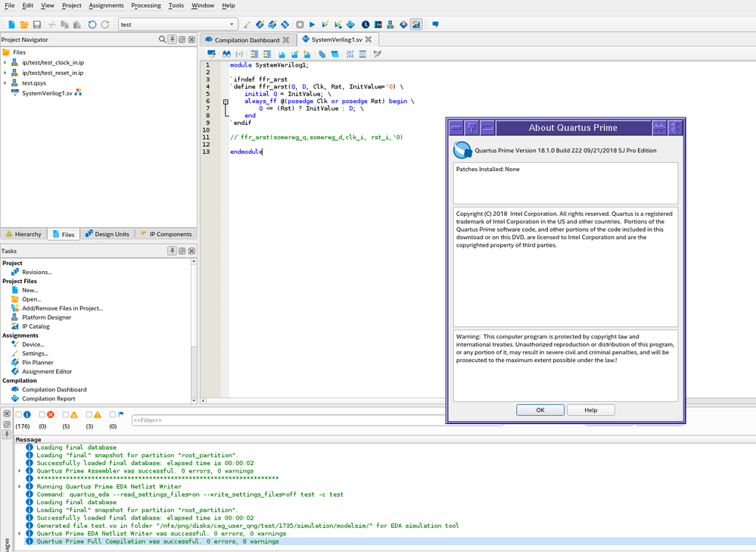The image size is (756, 552).
Task: Click the Stop Processing toolbar icon
Action: (x=300, y=25)
